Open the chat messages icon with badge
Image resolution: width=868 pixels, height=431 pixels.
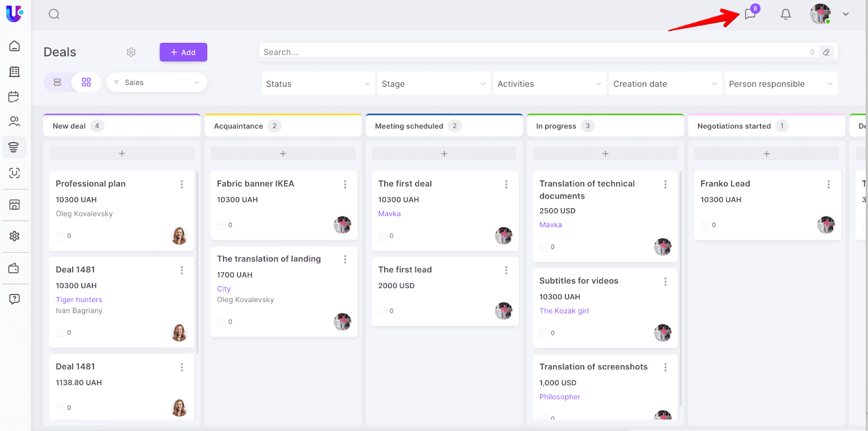click(750, 14)
